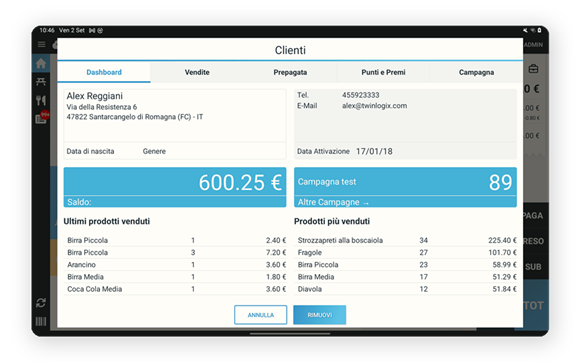
Task: Open the hamburger menu icon
Action: (41, 44)
